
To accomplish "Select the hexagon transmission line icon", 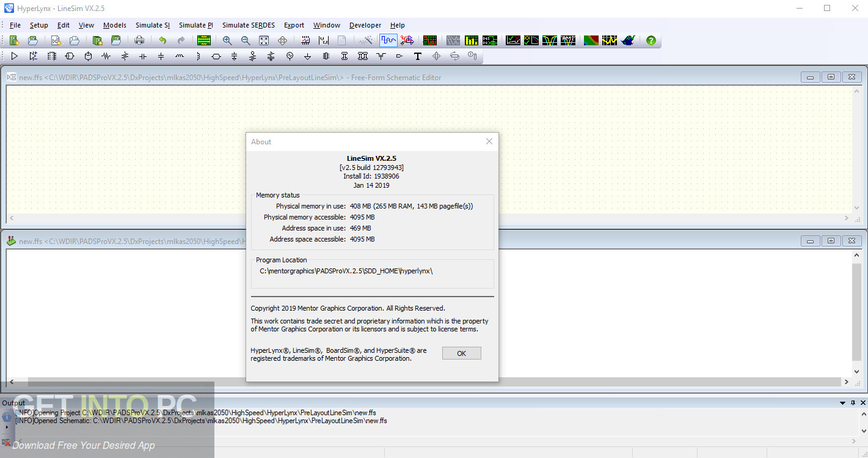I will click(216, 56).
